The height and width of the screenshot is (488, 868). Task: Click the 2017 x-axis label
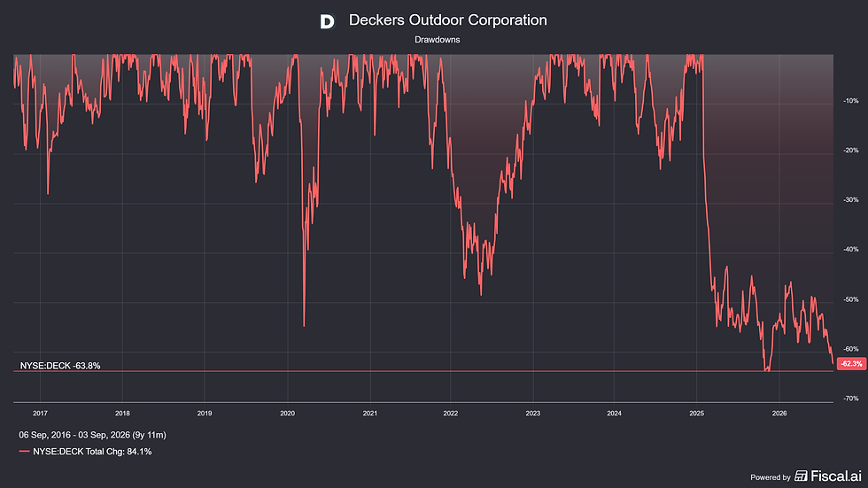40,414
